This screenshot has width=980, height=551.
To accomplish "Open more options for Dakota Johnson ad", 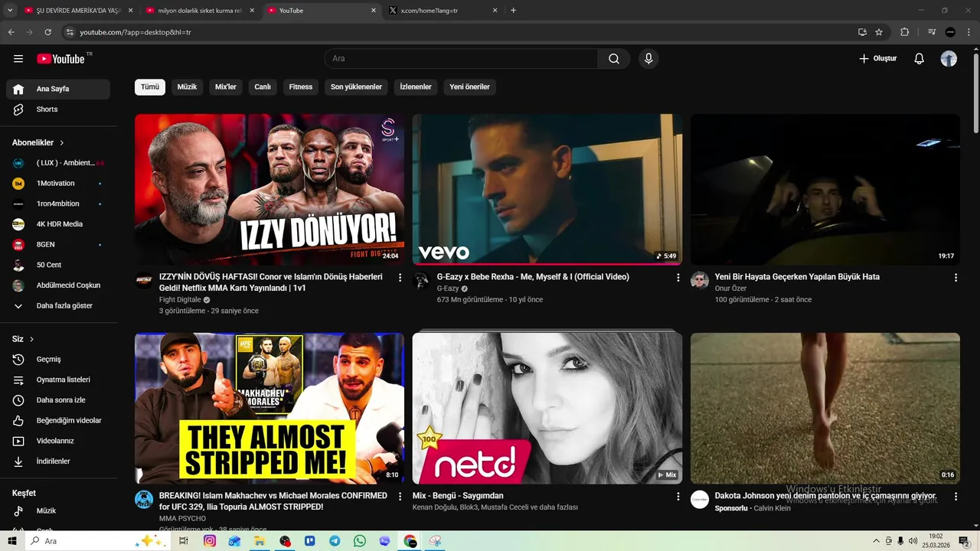I will [x=955, y=497].
